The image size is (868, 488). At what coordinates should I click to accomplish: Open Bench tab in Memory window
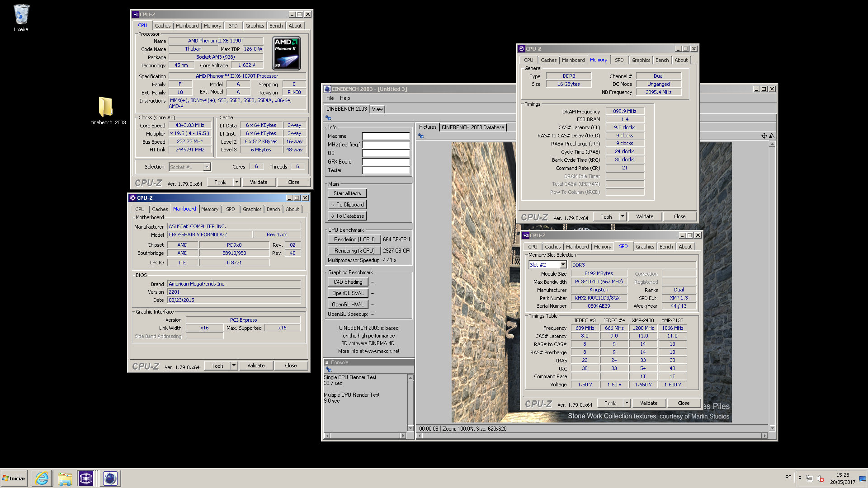click(x=662, y=60)
